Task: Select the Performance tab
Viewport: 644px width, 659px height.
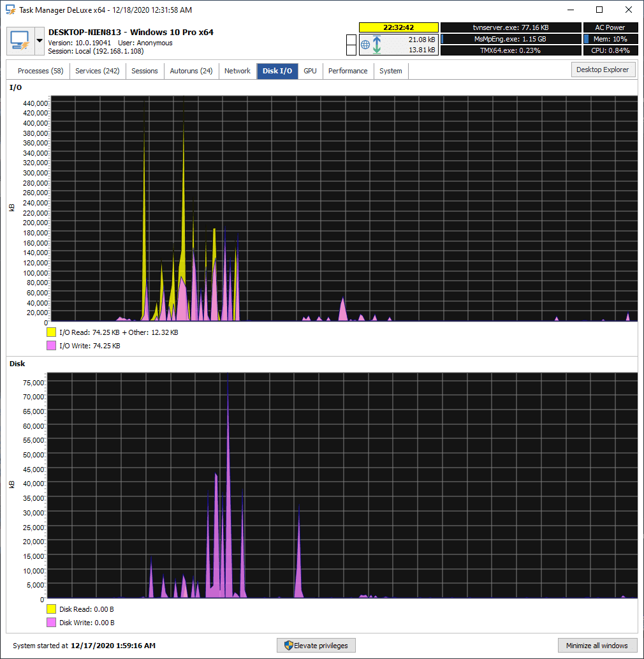Action: (x=348, y=71)
